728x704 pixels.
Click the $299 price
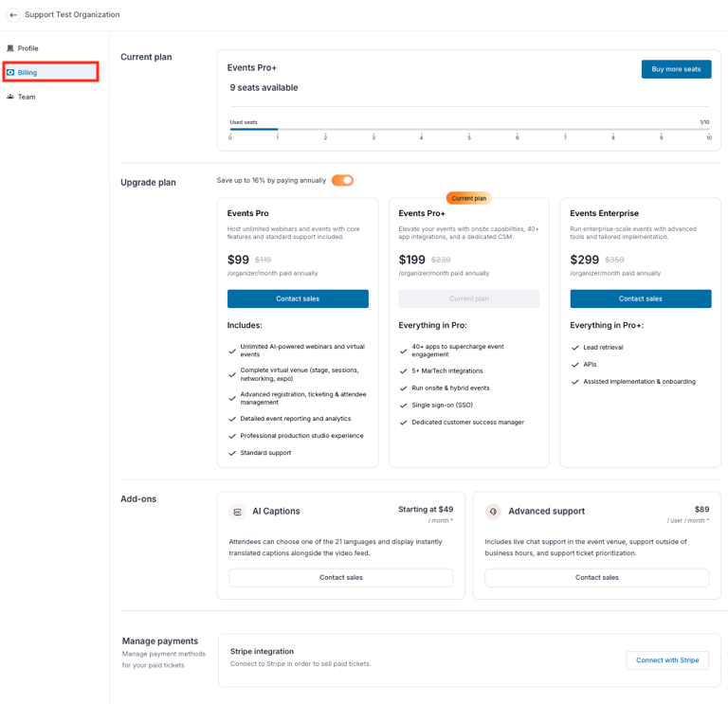(x=585, y=260)
